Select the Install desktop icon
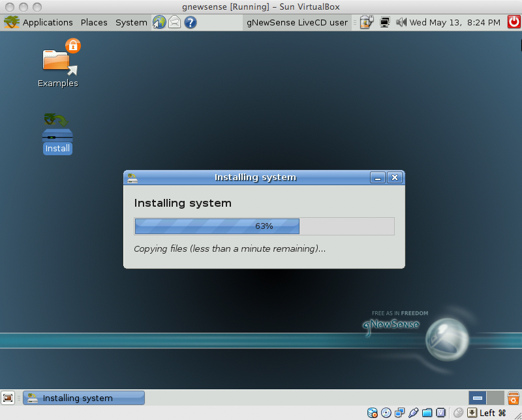This screenshot has height=420, width=522. [x=57, y=134]
